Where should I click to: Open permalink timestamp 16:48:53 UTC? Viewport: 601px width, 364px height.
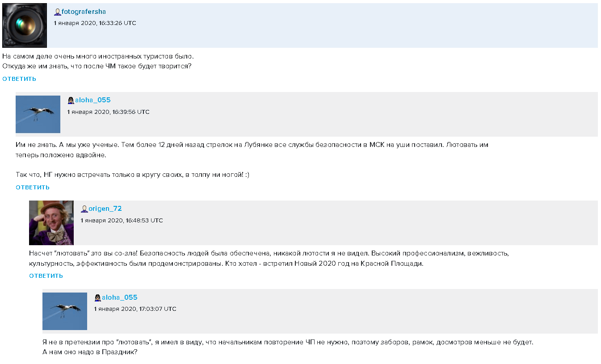coord(122,221)
